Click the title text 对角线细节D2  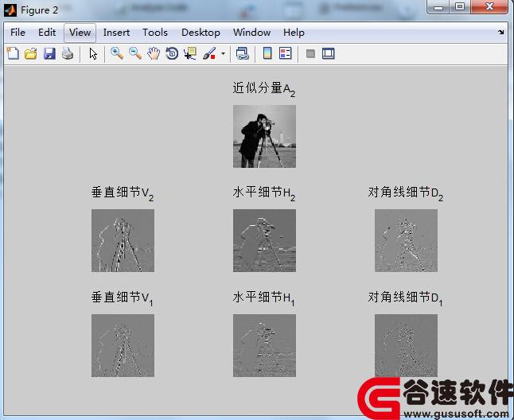(x=406, y=193)
